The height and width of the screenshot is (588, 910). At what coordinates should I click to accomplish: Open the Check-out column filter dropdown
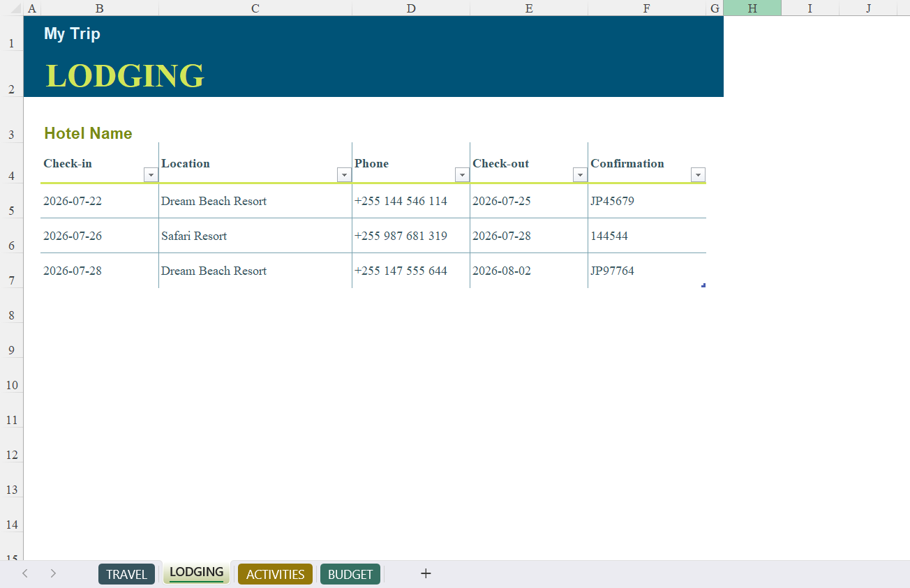(580, 175)
